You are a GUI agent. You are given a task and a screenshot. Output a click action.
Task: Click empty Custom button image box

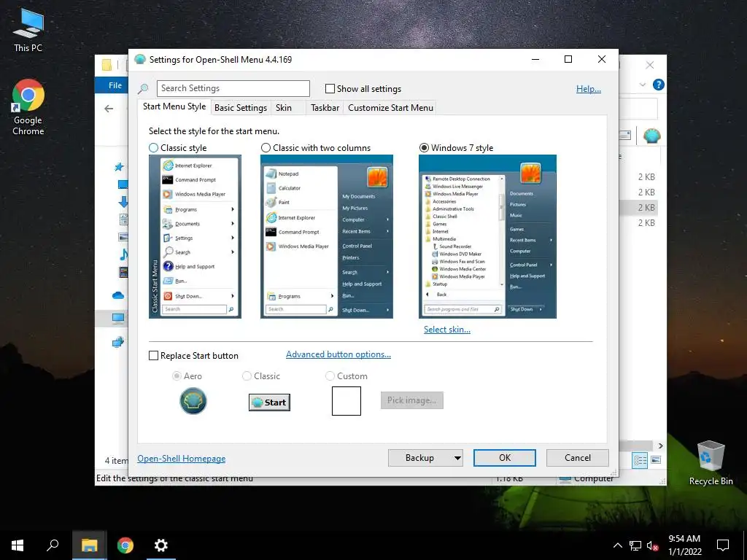click(x=347, y=401)
